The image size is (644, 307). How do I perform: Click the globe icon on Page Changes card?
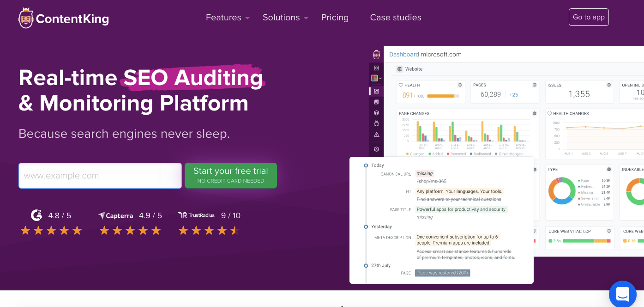coord(535,113)
